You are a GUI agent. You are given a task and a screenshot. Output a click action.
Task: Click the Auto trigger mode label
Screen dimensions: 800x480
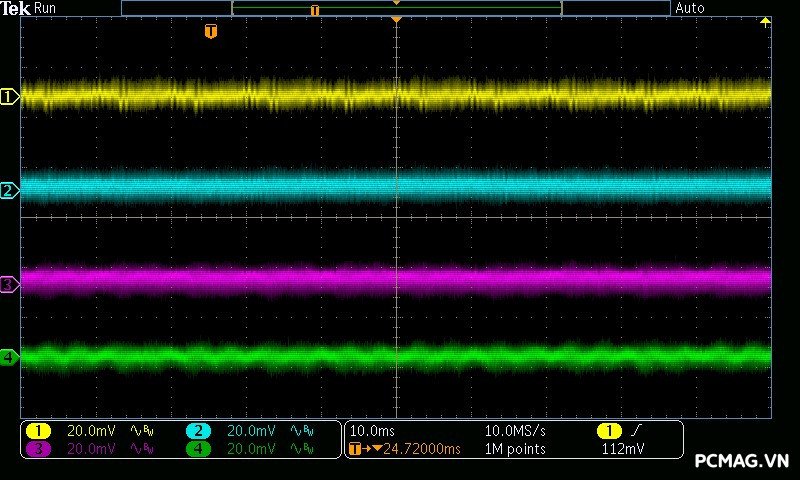pyautogui.click(x=690, y=8)
